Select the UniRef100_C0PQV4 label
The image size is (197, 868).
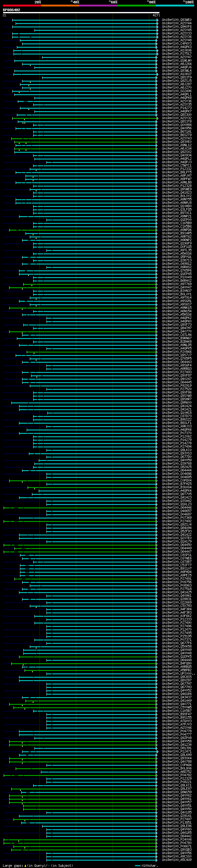177,481
